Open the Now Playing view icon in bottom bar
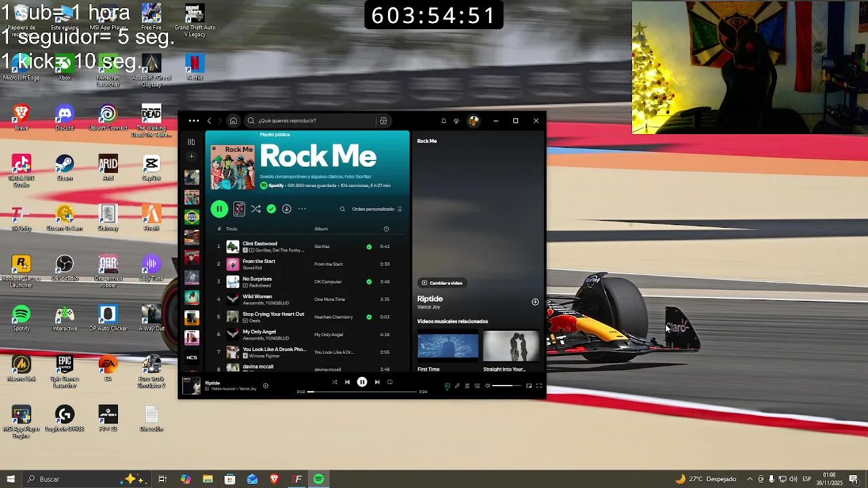 pos(448,386)
